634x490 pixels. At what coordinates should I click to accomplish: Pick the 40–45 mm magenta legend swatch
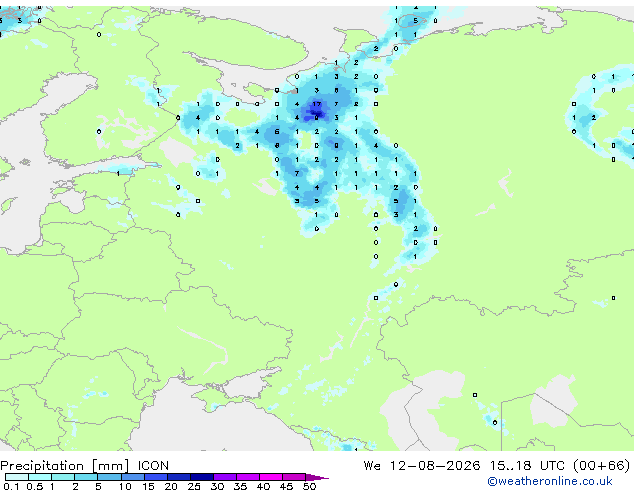(271, 477)
